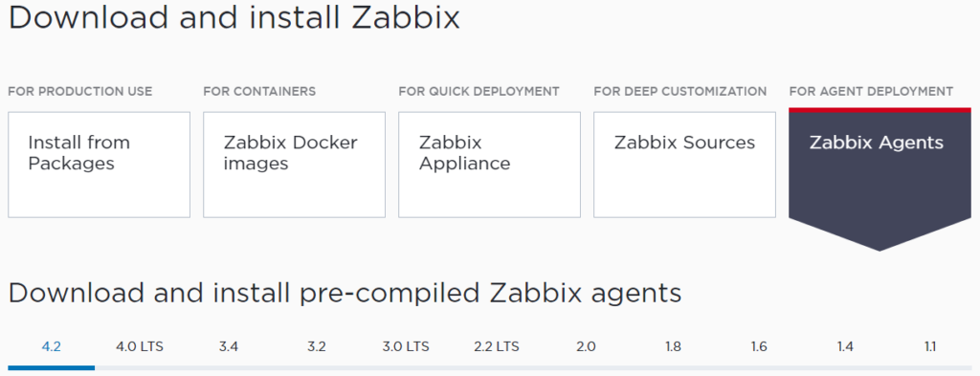Viewport: 980px width, 376px height.
Task: Choose the 1.1 version tab
Action: coord(930,346)
